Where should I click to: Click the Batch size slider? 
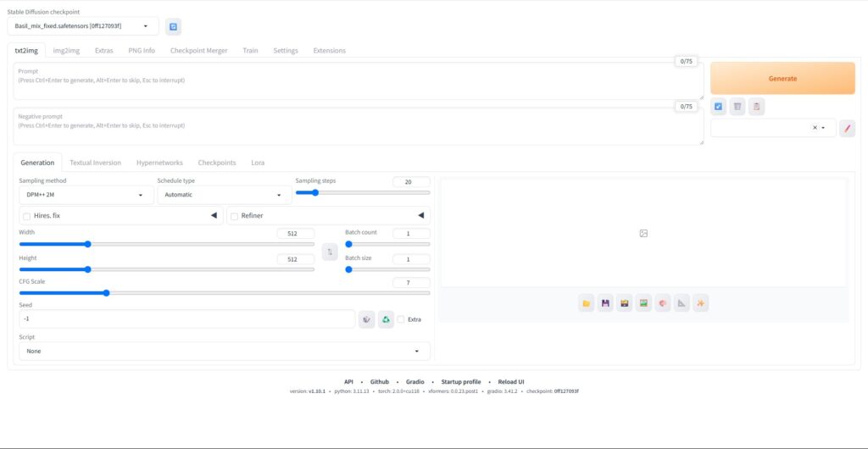pos(387,269)
